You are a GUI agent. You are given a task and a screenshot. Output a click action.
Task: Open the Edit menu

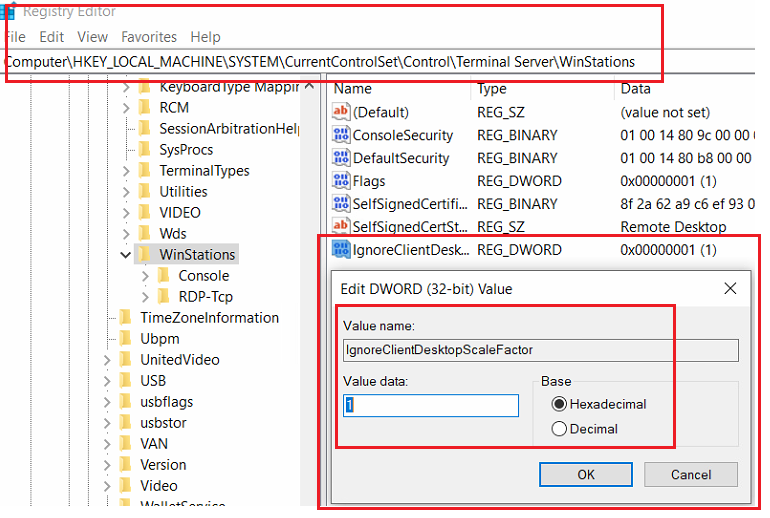click(x=51, y=37)
